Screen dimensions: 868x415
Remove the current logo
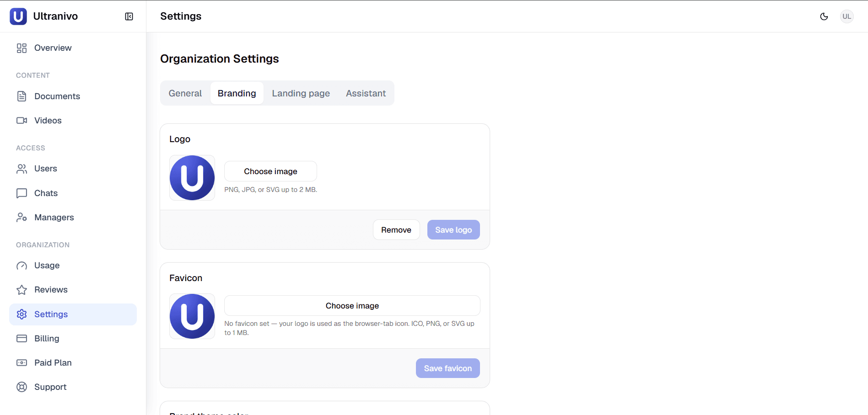tap(396, 230)
